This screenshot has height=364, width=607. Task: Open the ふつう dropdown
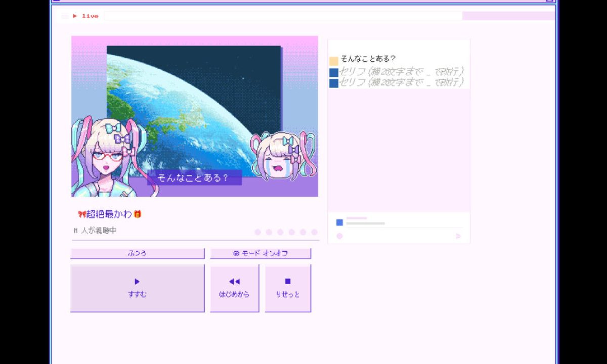tap(137, 253)
